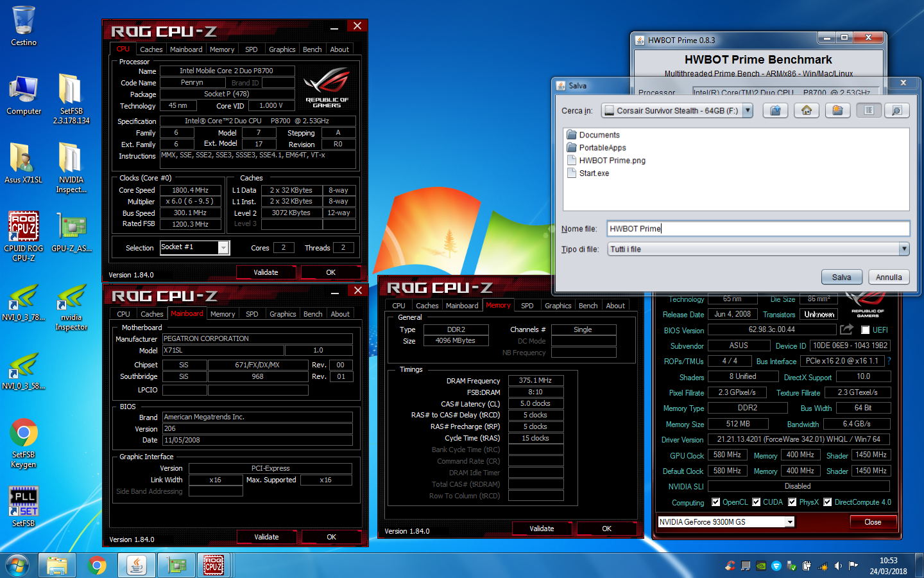Switch to GPU-Z in the taskbar
The image size is (924, 578).
click(175, 565)
